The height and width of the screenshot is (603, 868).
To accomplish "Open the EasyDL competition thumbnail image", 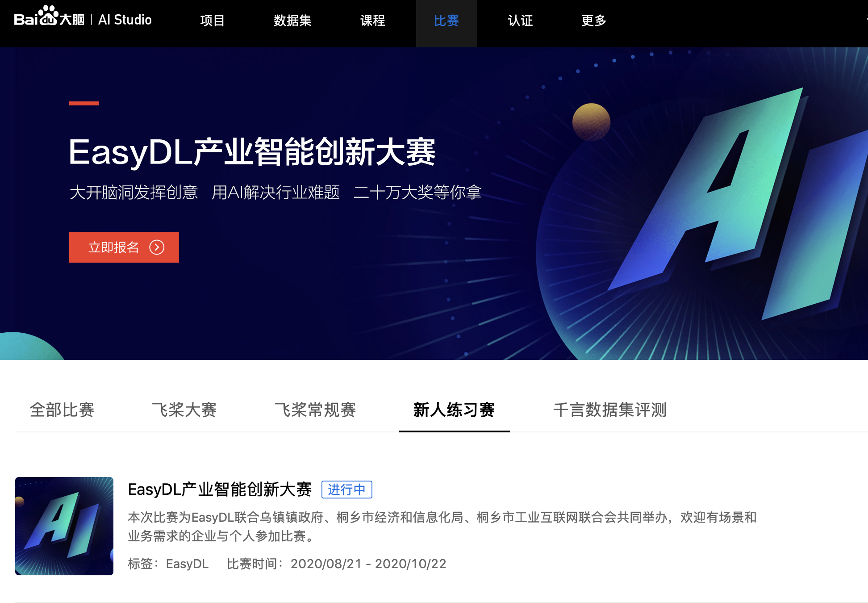I will coord(64,526).
